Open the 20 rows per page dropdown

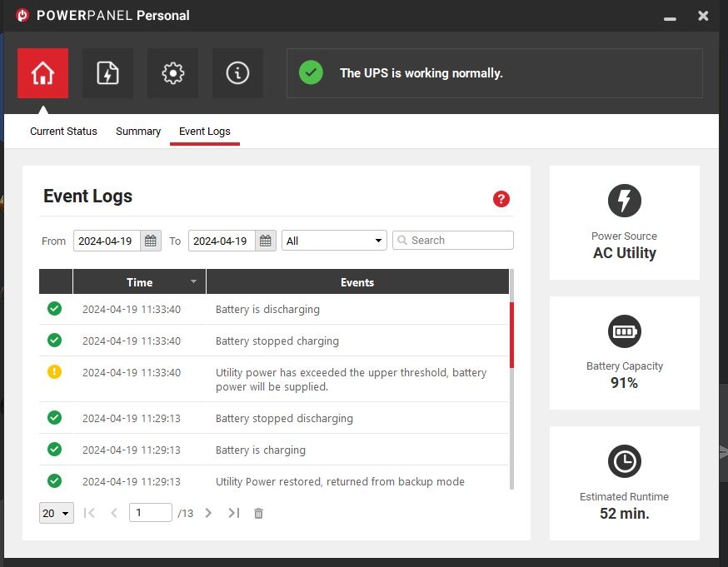click(x=57, y=513)
